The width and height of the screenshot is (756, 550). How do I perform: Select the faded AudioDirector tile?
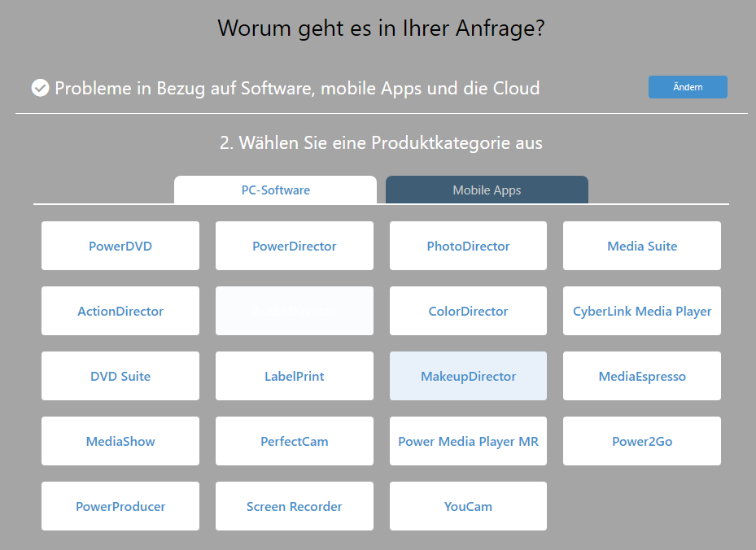[295, 311]
